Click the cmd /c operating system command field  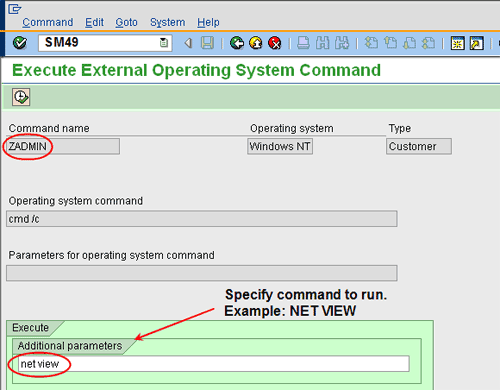click(x=202, y=219)
